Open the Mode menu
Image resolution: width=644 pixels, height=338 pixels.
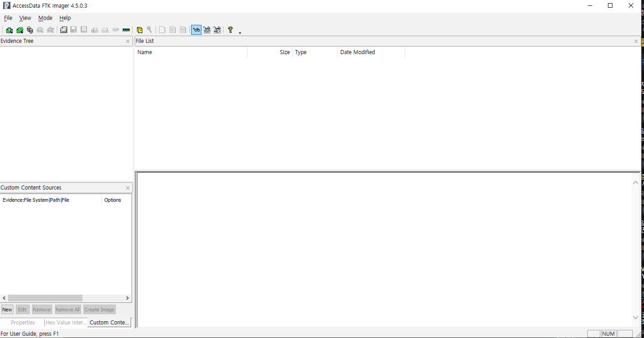[x=45, y=18]
